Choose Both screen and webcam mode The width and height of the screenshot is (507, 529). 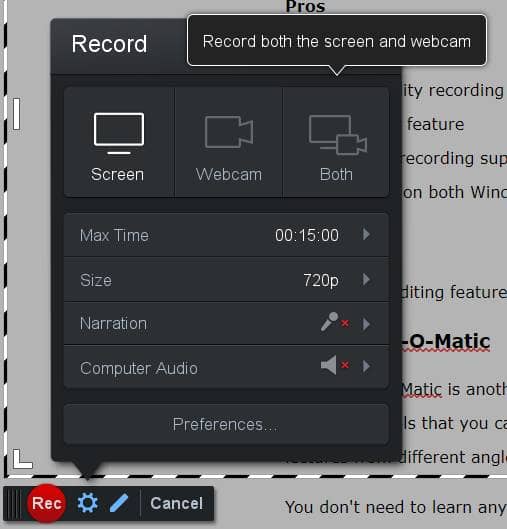tap(336, 142)
